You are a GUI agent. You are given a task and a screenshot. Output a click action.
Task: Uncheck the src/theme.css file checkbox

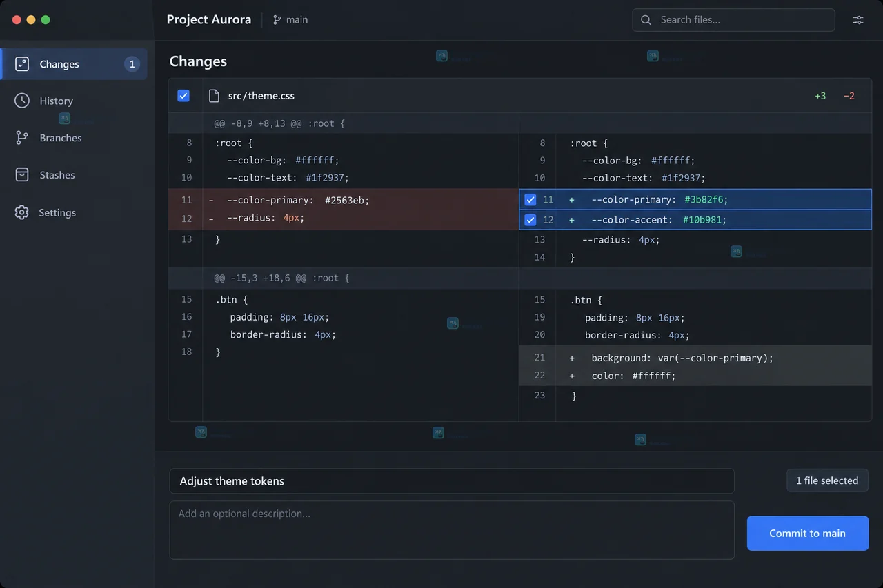[183, 96]
